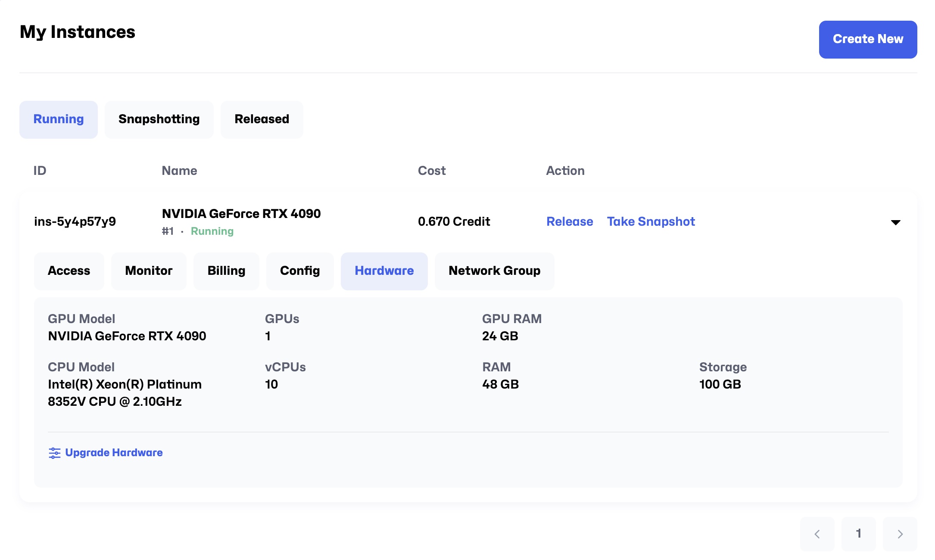Click the Take Snapshot link
Screen dimensions: 935x560
click(651, 221)
